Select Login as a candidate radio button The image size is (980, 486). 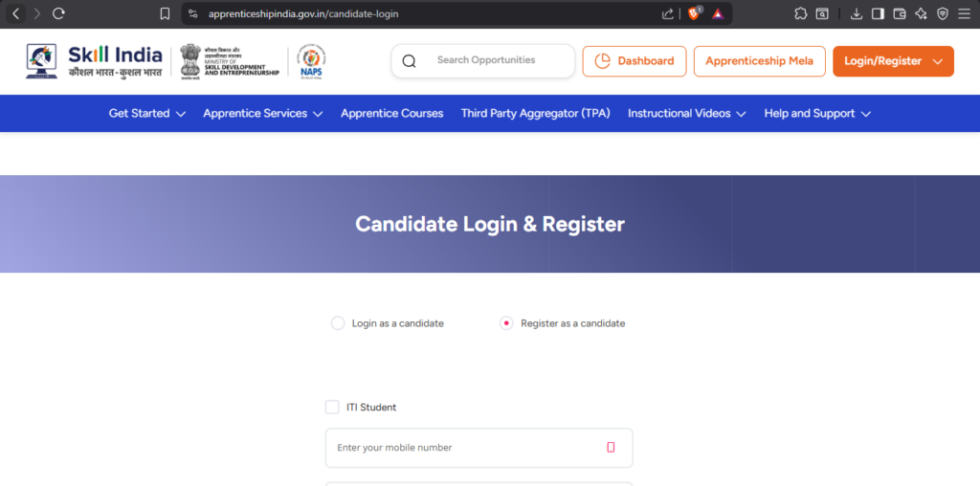pos(338,323)
